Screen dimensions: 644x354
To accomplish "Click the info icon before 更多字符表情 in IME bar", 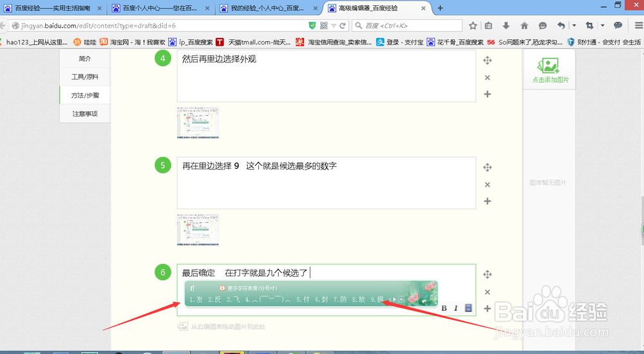I will [x=222, y=288].
